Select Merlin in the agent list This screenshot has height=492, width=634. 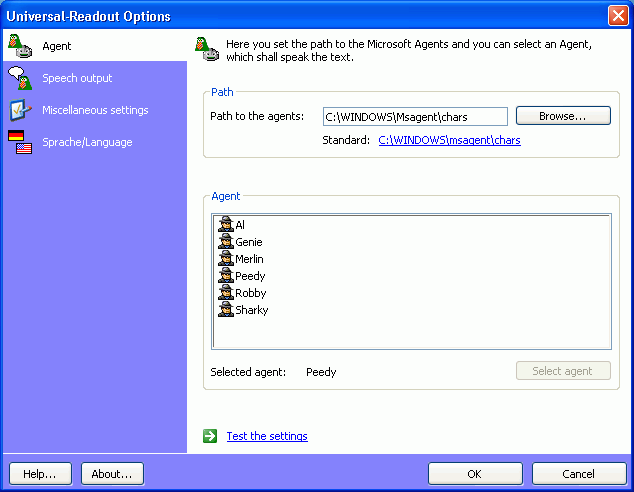[249, 259]
